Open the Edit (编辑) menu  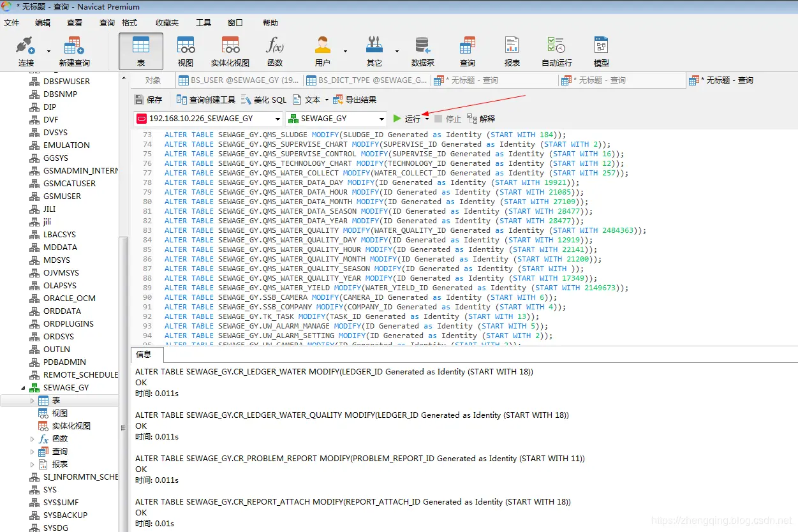point(43,22)
